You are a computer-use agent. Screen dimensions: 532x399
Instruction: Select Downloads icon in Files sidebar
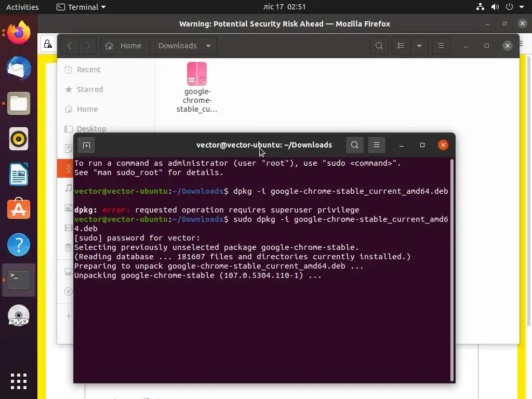[68, 168]
